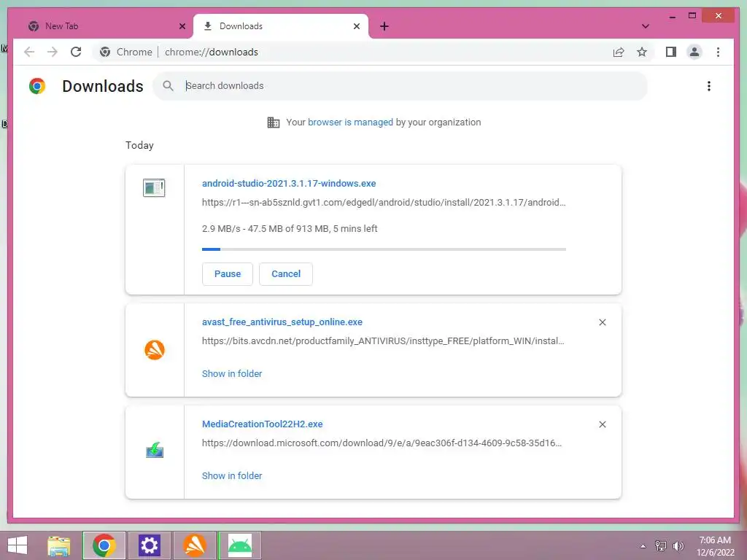Image resolution: width=747 pixels, height=560 pixels.
Task: Click the Chrome logo beside Downloads
Action: point(37,86)
